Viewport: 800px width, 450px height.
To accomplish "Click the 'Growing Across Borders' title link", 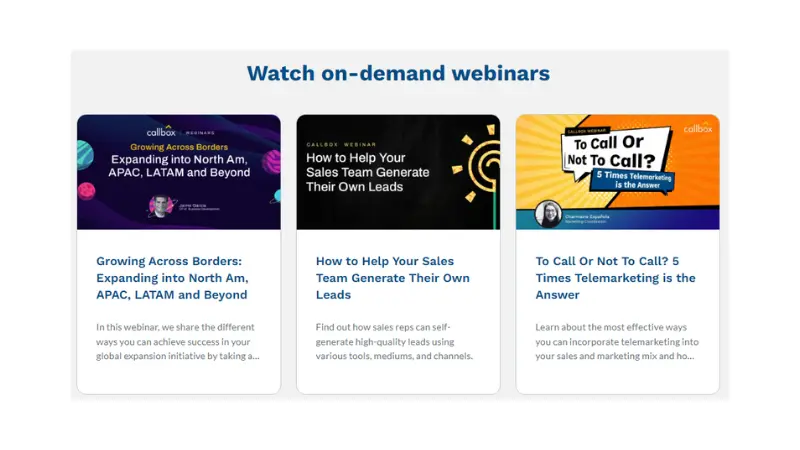I will (172, 278).
